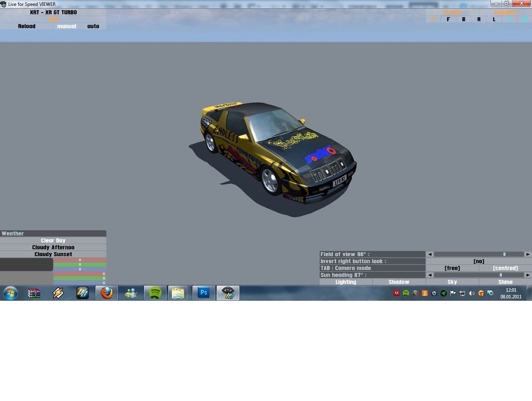
Task: Open the Screen options header
Action: [452, 13]
